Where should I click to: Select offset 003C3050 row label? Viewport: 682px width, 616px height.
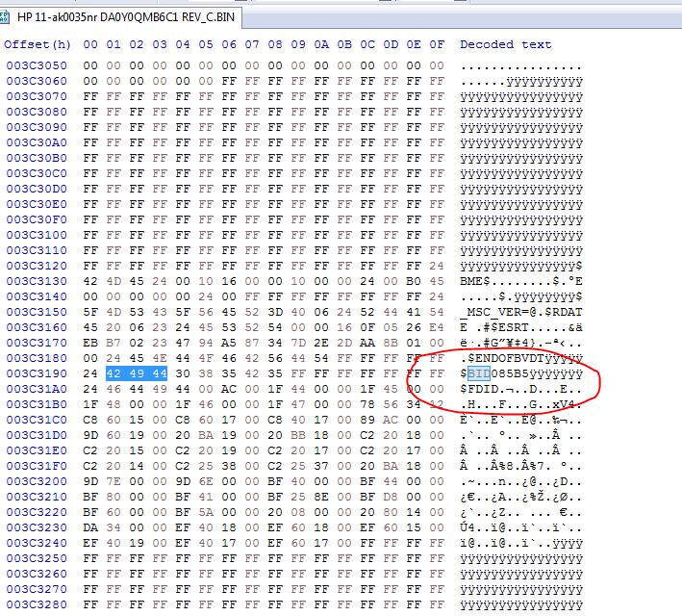point(37,65)
